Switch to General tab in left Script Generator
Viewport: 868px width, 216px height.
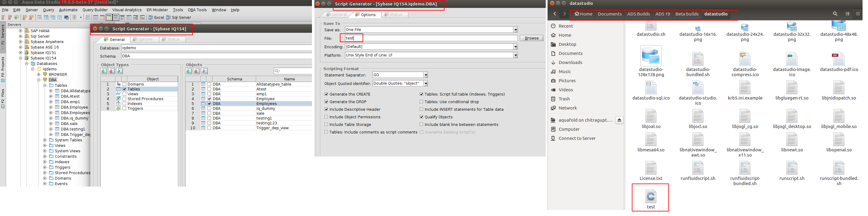tap(114, 39)
